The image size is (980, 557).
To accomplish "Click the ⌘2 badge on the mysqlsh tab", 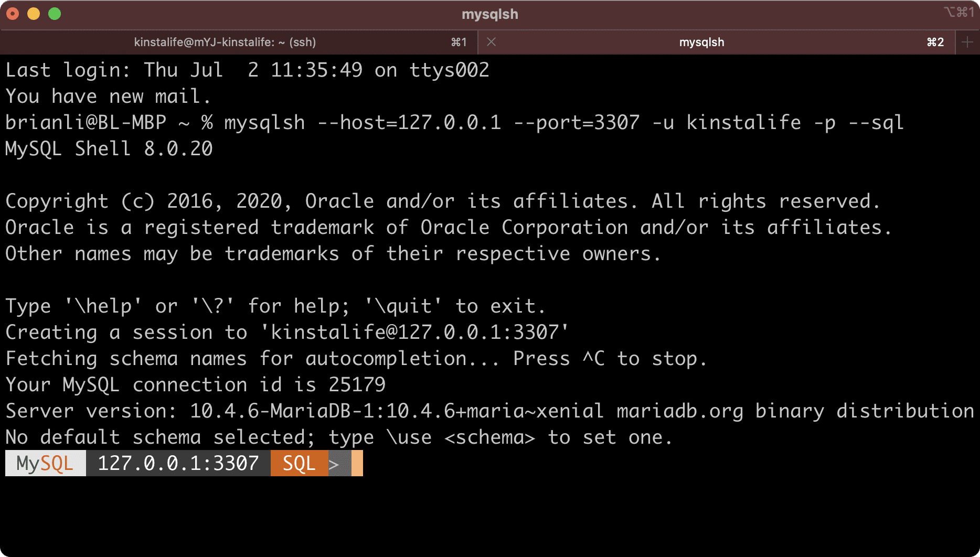I will tap(935, 42).
